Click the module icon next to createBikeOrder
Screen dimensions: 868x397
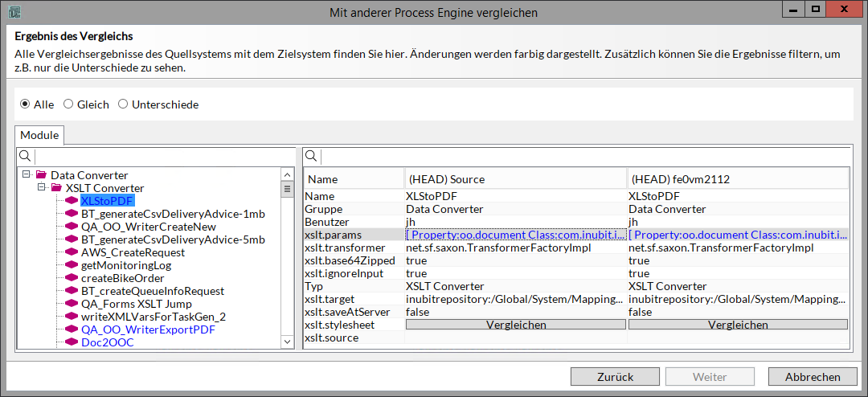[71, 278]
